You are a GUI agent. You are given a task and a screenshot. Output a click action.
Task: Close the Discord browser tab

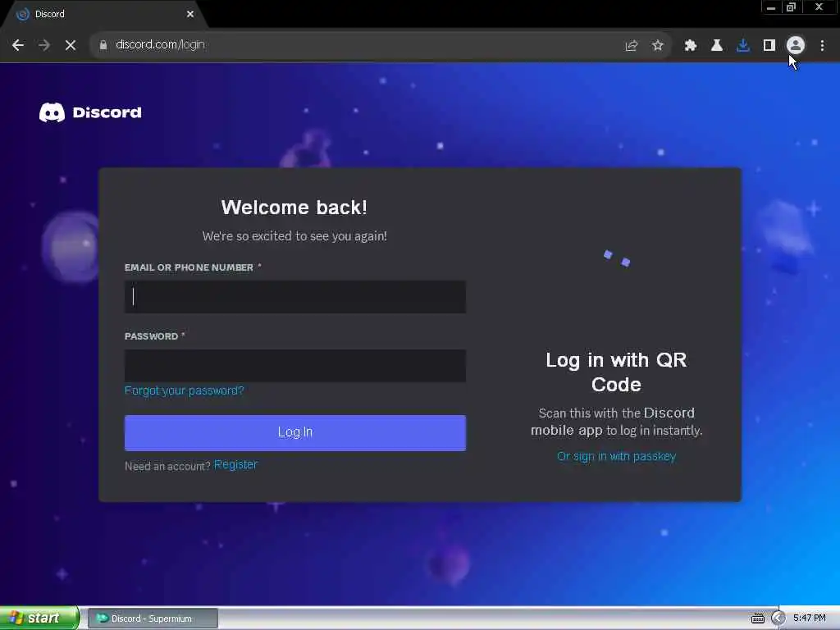(x=190, y=14)
